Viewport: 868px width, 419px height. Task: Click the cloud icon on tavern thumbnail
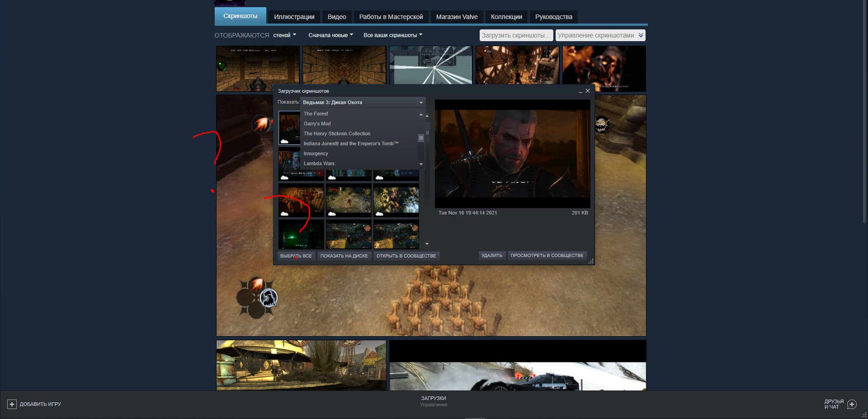[x=285, y=214]
